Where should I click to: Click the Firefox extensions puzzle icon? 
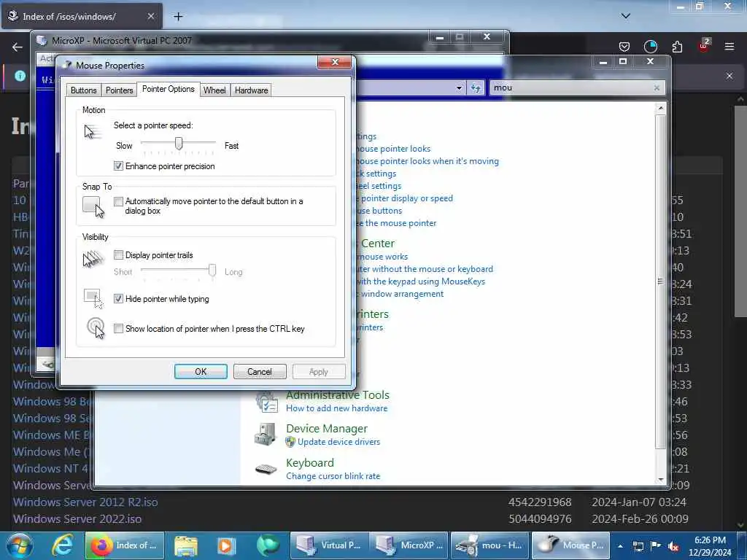coord(677,47)
